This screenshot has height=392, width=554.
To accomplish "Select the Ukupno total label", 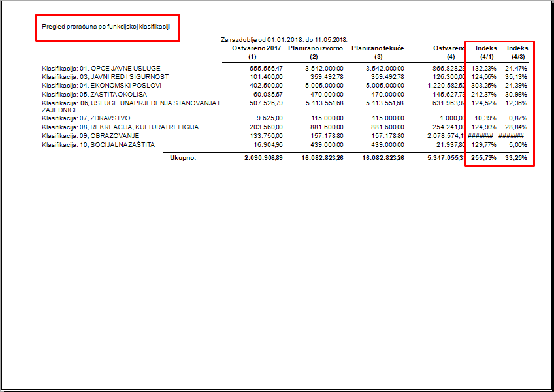I will pyautogui.click(x=183, y=158).
